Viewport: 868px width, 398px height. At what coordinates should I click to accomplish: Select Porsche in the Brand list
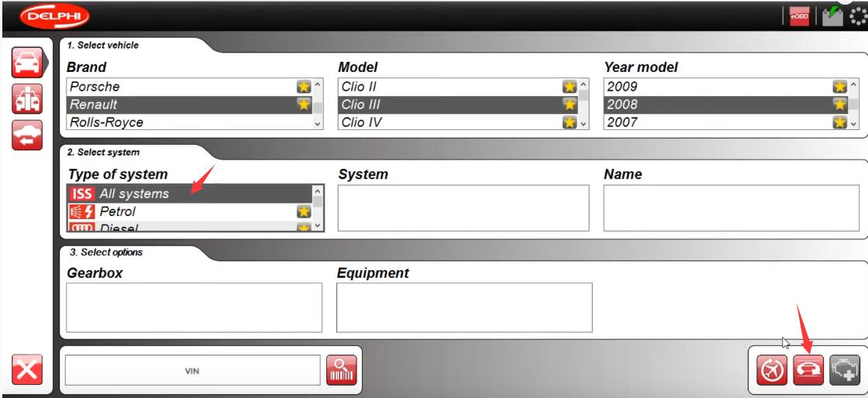coord(189,86)
